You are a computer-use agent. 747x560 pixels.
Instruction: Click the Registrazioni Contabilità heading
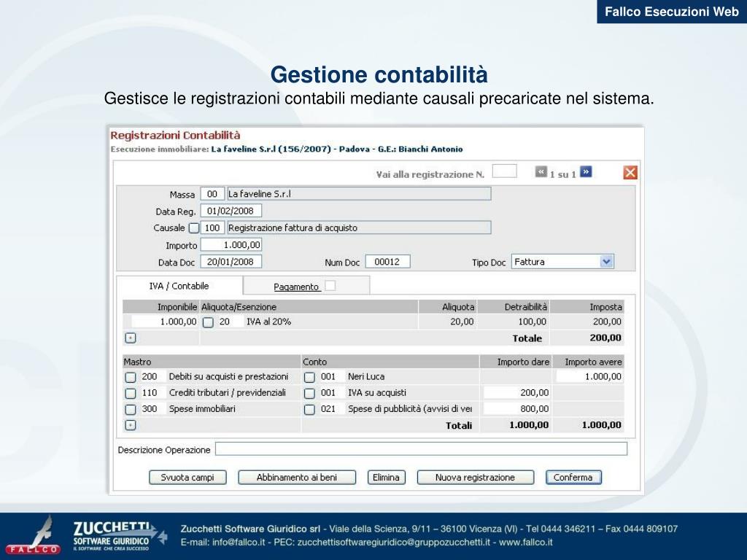(x=175, y=135)
